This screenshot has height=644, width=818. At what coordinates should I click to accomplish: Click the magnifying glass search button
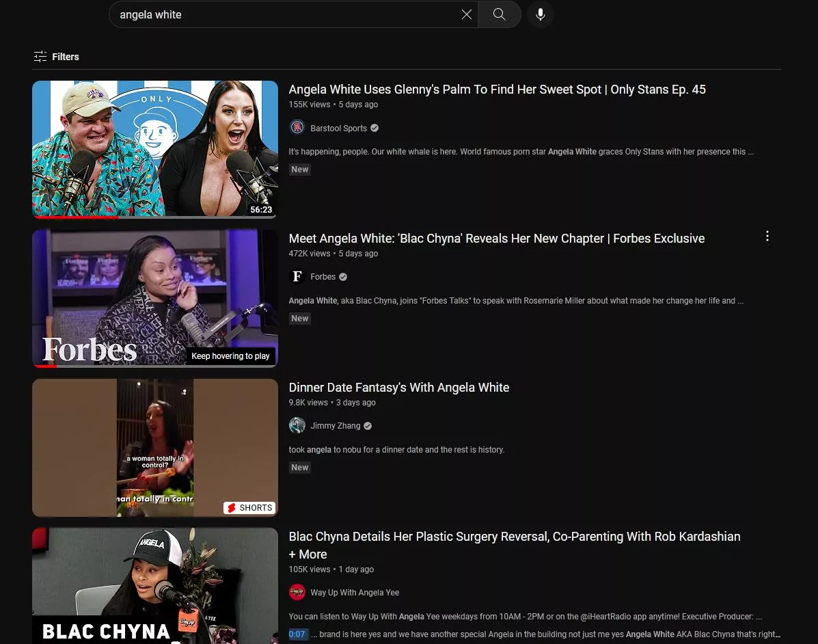point(500,14)
